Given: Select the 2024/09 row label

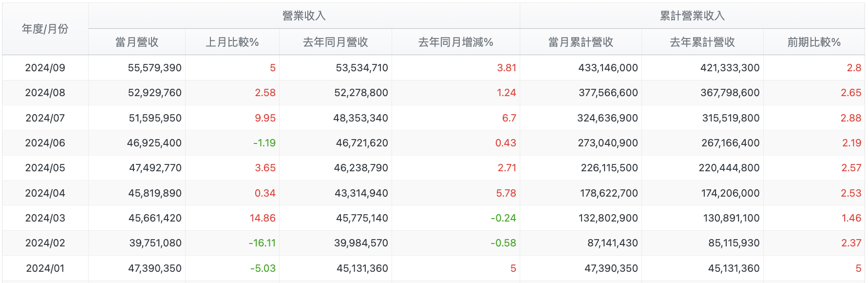Looking at the screenshot, I should pos(45,68).
